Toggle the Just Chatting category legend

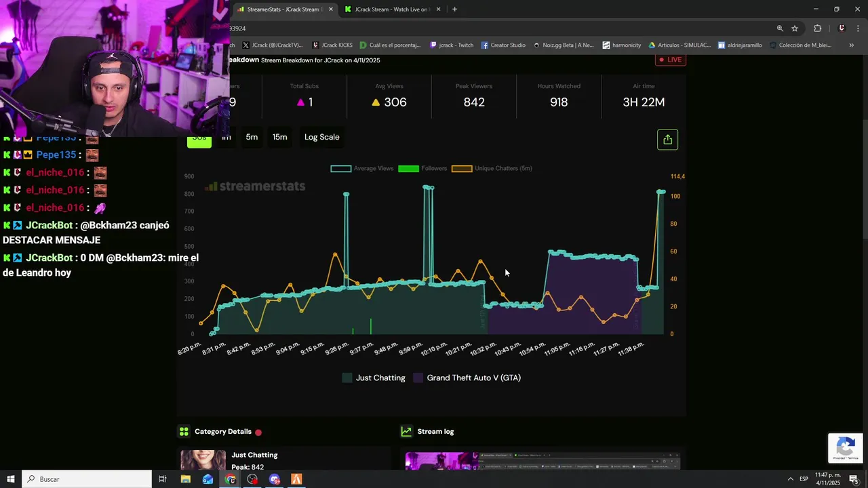click(374, 378)
